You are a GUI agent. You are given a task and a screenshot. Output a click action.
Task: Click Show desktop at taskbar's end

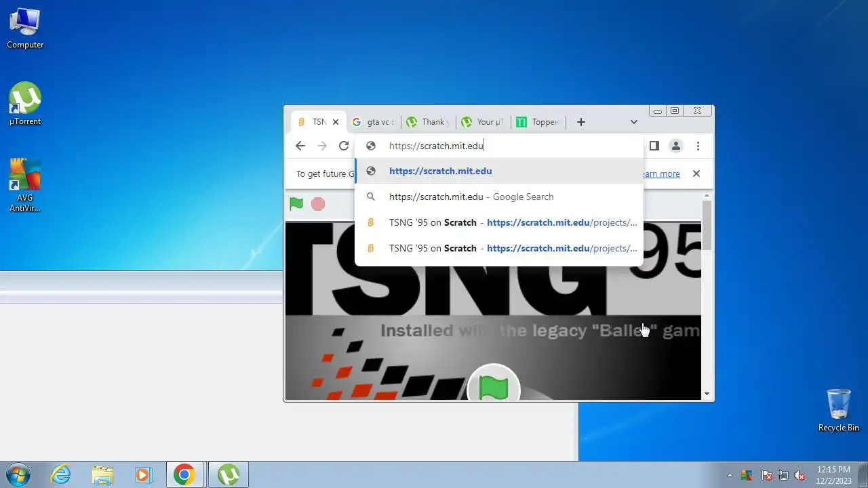(x=863, y=474)
